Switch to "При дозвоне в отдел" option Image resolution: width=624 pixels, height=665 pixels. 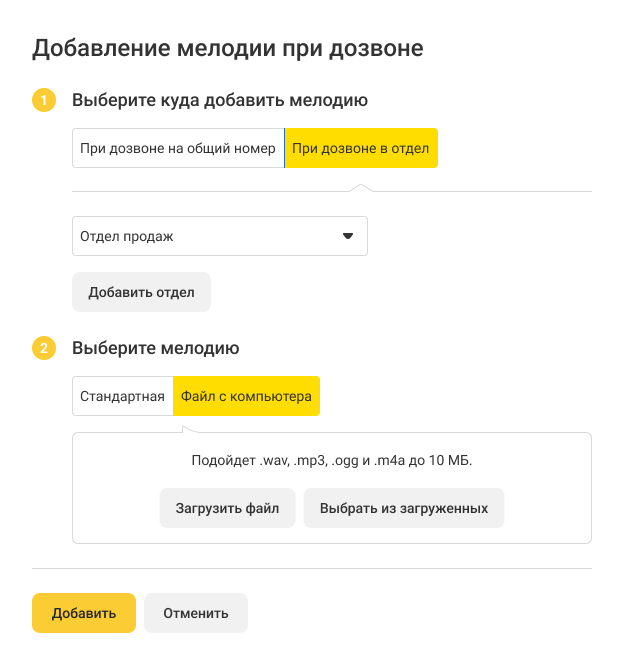click(361, 148)
